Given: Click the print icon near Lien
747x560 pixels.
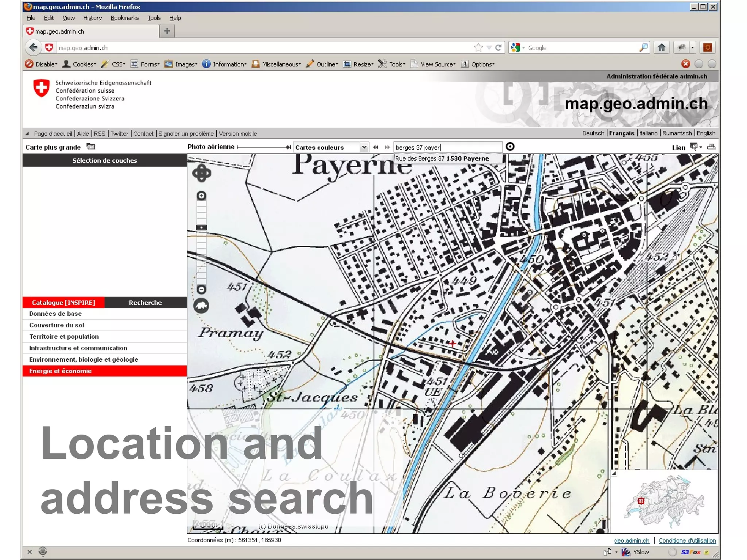Looking at the screenshot, I should 711,147.
